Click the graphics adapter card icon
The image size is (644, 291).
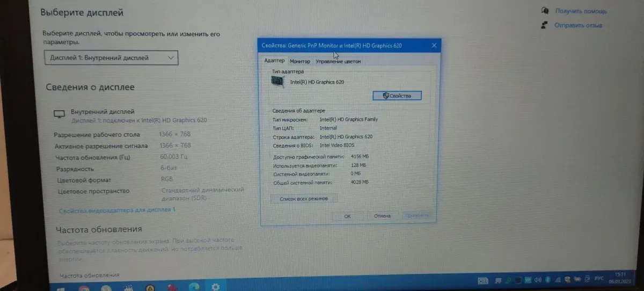pos(278,81)
